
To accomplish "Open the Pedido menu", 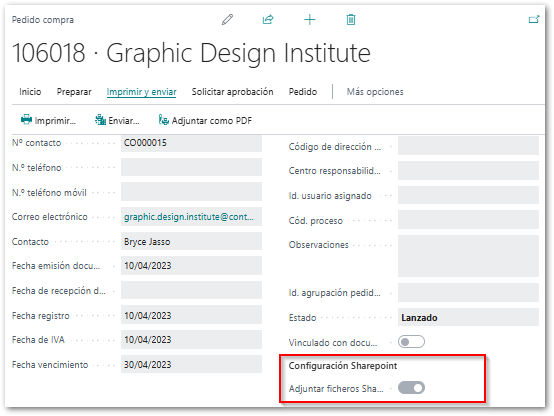I will pyautogui.click(x=303, y=92).
